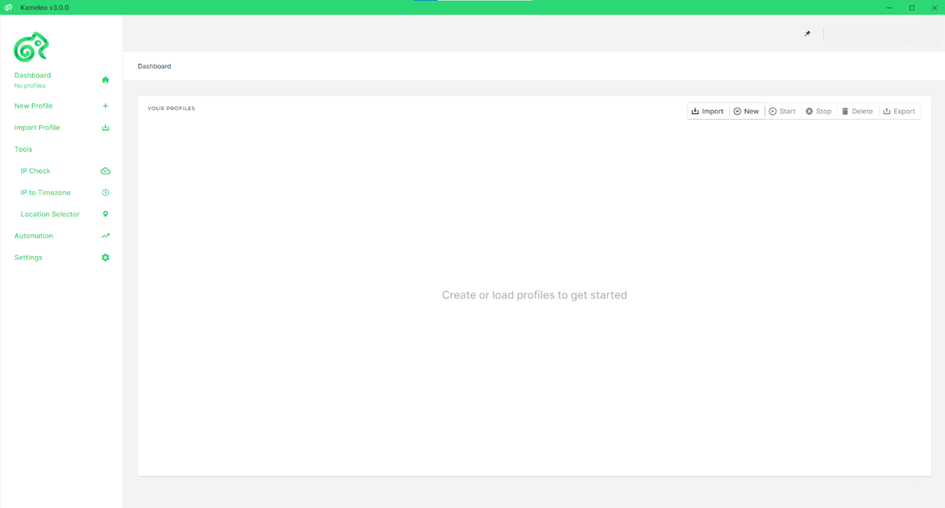Open the Dashboard home icon
Screen dimensions: 945x508
pos(105,80)
